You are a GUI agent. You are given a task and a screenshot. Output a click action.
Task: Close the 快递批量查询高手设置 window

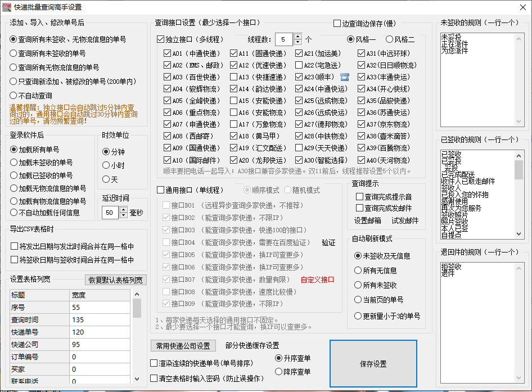(523, 7)
